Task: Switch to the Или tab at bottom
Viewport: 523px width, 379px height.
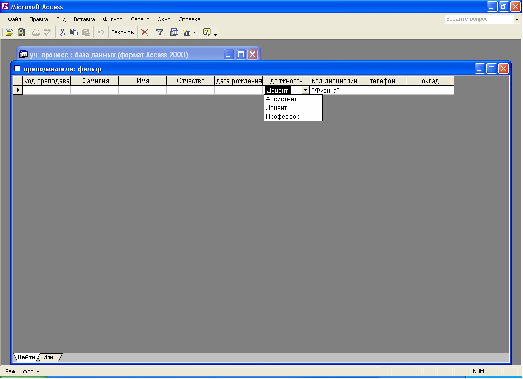Action: (x=49, y=357)
